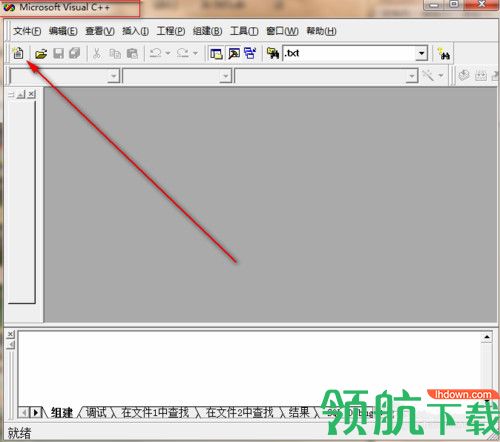The width and height of the screenshot is (500, 442).
Task: Open the Undo history dropdown arrow
Action: pos(168,53)
